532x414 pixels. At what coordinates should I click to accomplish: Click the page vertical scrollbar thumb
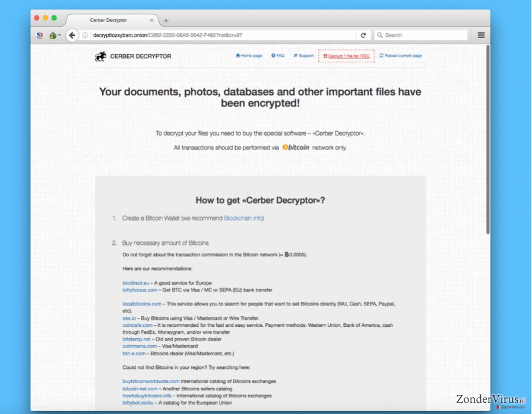click(487, 139)
